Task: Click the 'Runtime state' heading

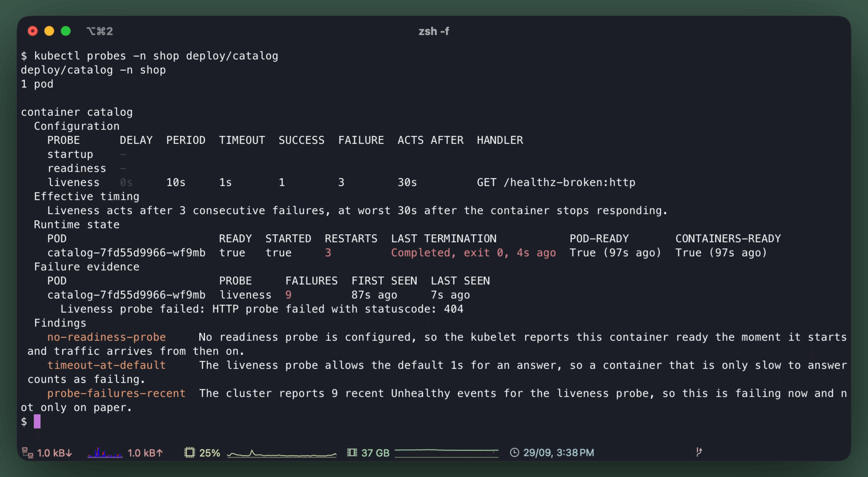Action: (x=77, y=225)
